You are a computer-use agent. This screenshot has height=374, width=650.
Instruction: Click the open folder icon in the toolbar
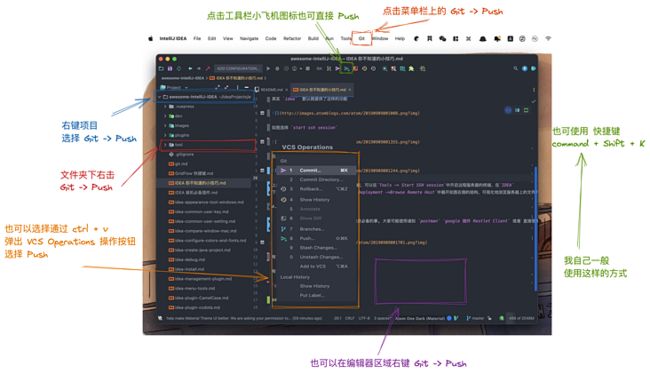[161, 68]
